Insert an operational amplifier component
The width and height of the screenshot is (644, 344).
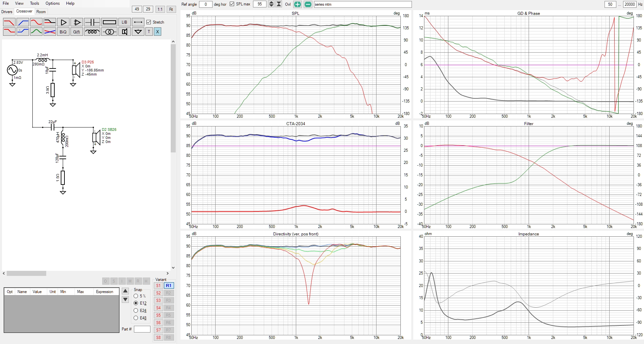pyautogui.click(x=77, y=22)
